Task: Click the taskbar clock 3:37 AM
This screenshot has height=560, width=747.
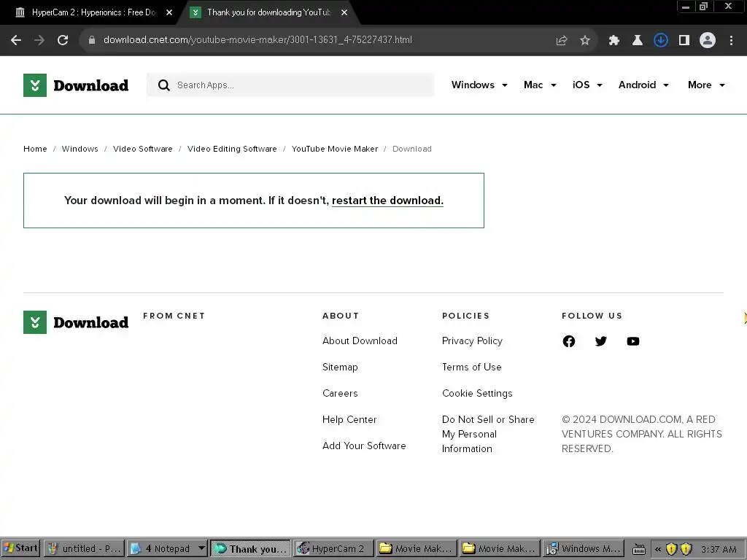Action: tap(719, 549)
